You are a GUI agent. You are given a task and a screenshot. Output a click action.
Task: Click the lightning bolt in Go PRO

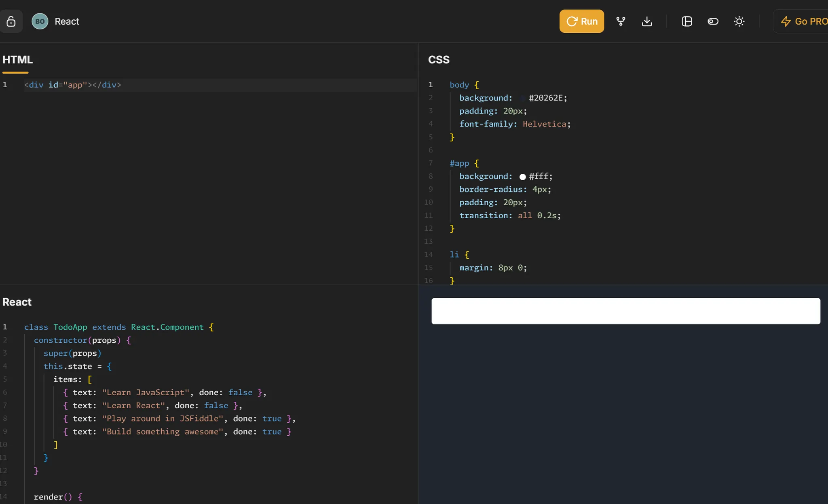click(x=786, y=21)
